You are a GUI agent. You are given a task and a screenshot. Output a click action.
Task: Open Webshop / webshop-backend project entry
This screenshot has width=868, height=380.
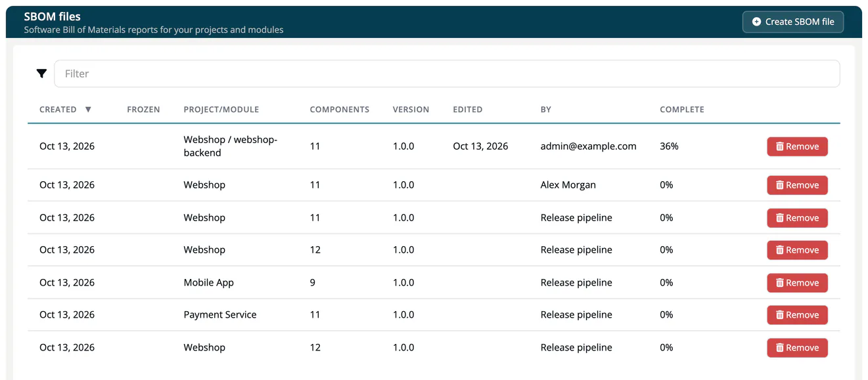(231, 146)
